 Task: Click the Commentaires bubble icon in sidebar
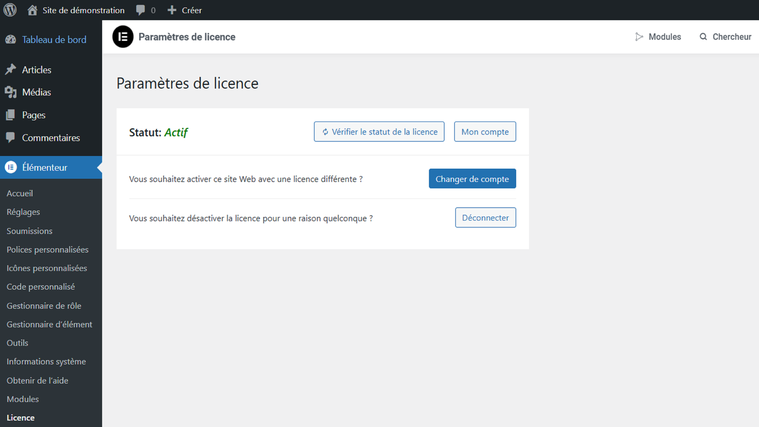pyautogui.click(x=11, y=137)
